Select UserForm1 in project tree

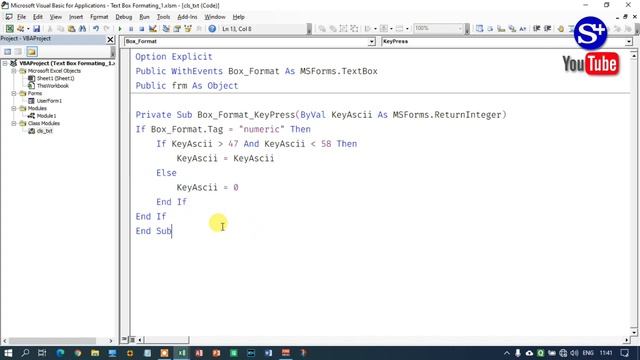point(49,101)
